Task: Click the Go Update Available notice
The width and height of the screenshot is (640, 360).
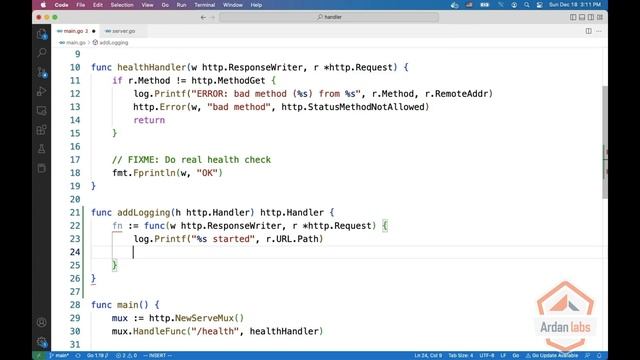Action: (552, 356)
